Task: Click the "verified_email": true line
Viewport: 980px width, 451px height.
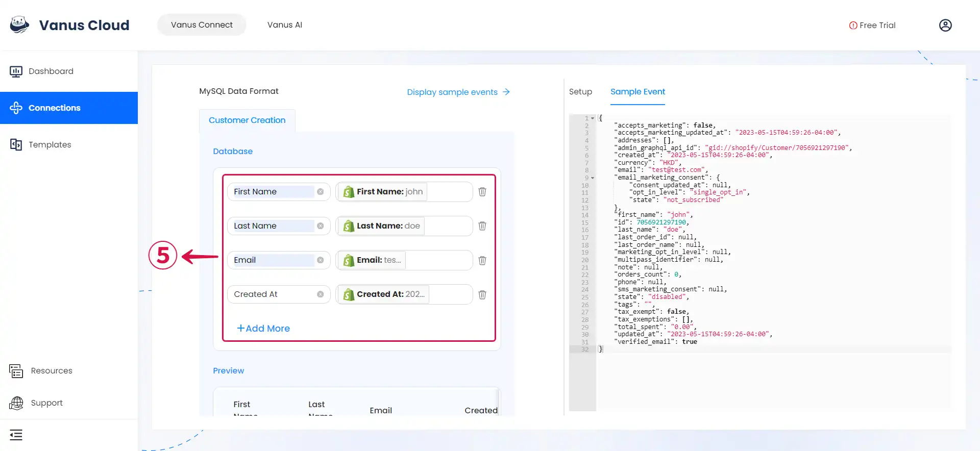Action: 655,342
